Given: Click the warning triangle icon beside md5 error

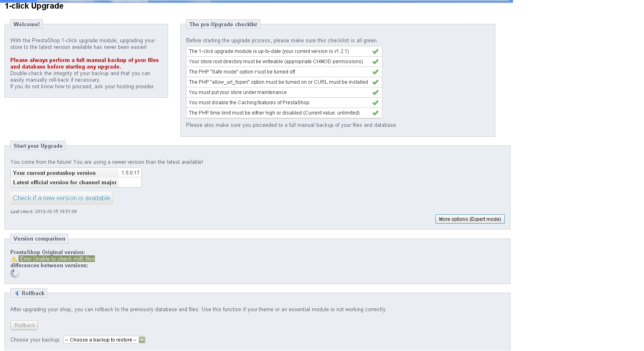Looking at the screenshot, I should click(x=14, y=259).
